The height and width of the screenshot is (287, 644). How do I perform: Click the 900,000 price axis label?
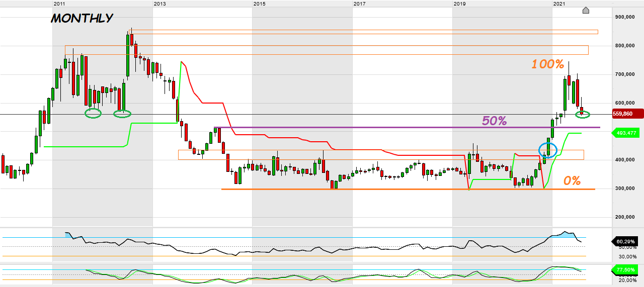pyautogui.click(x=626, y=17)
